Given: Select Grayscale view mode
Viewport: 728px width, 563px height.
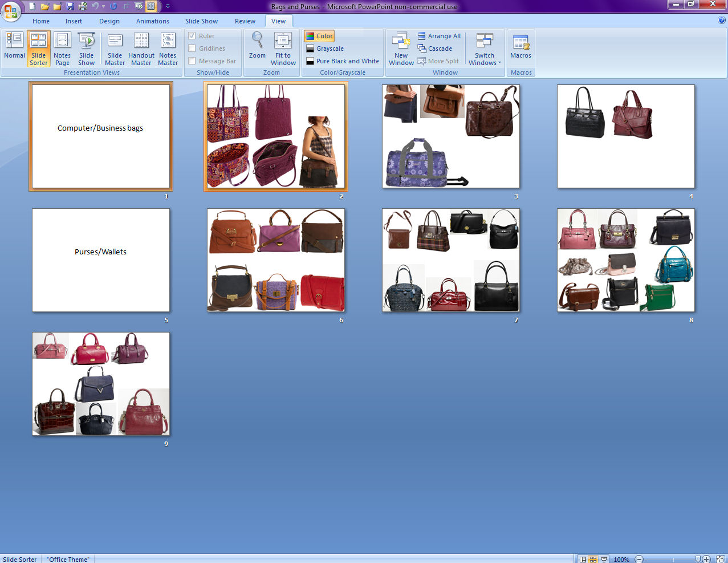Looking at the screenshot, I should (x=330, y=48).
